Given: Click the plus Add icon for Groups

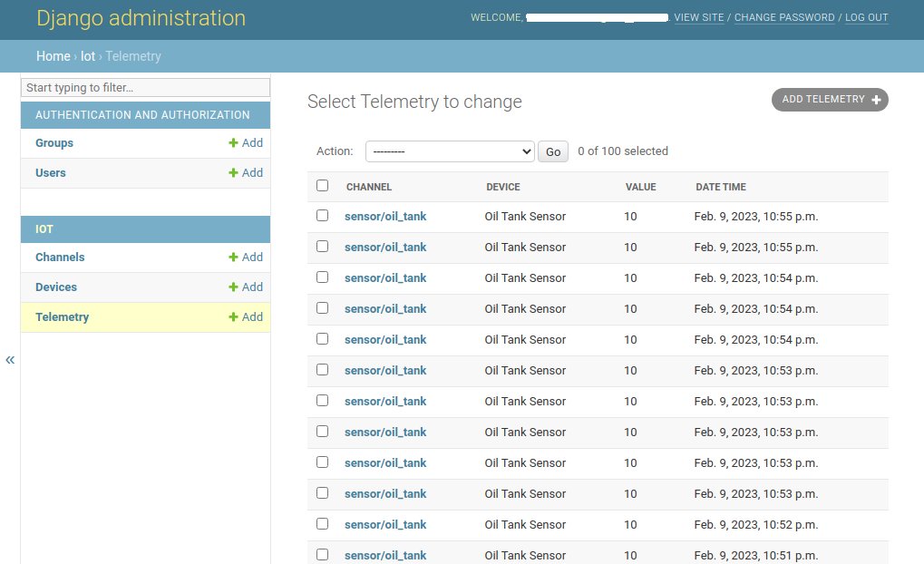Looking at the screenshot, I should click(x=246, y=142).
